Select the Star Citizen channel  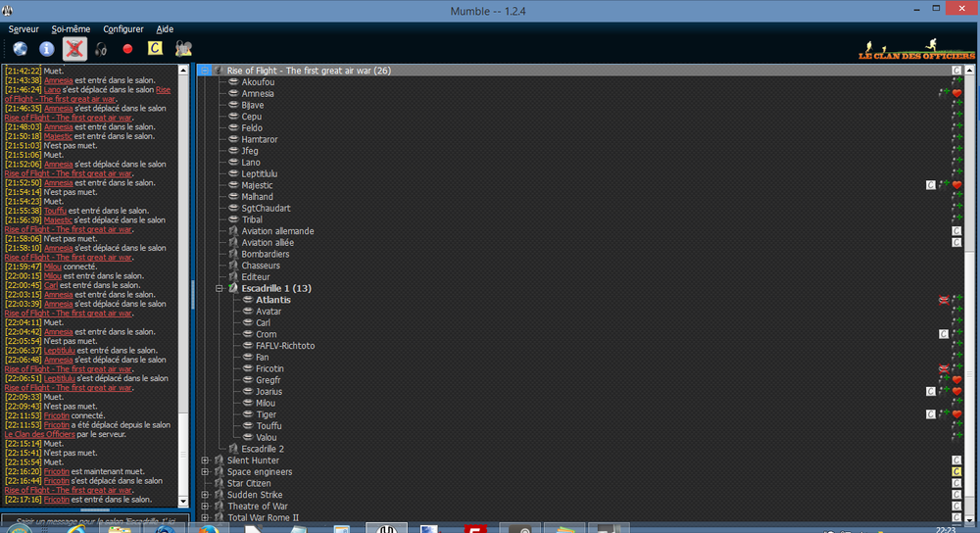point(249,483)
